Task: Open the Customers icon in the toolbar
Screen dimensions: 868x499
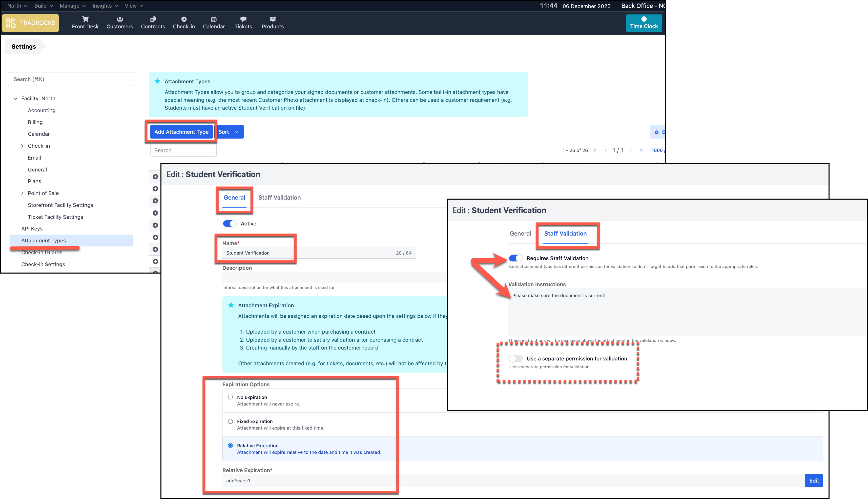Action: (119, 19)
